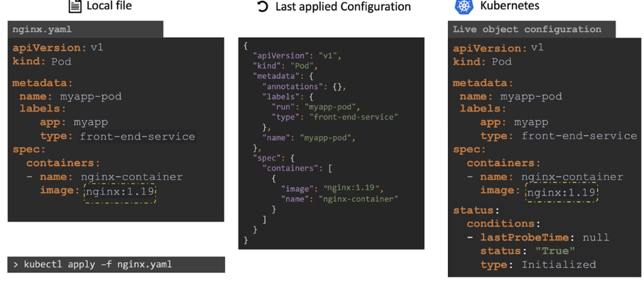Click image 'nginx:1.19' in Live object configuration

(x=561, y=193)
